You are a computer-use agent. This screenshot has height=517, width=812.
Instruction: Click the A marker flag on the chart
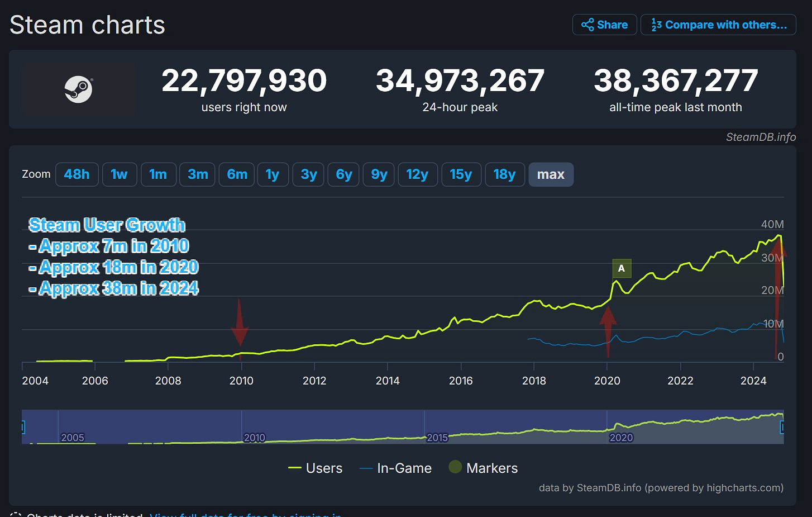621,268
